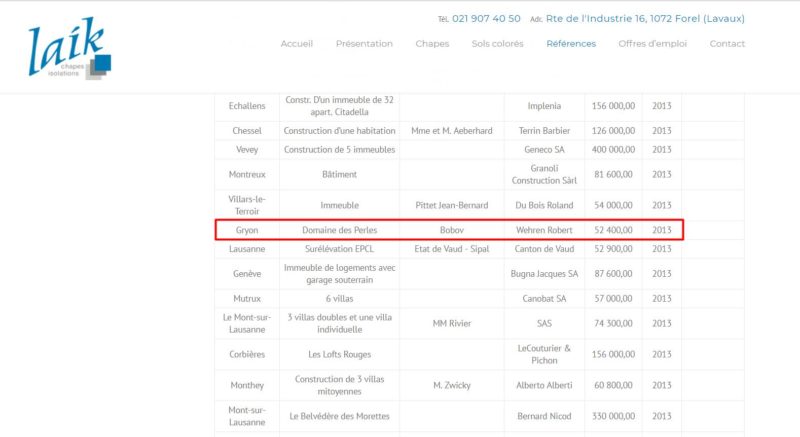Click the Wehren Robert table cell
800x437 pixels.
(x=543, y=230)
